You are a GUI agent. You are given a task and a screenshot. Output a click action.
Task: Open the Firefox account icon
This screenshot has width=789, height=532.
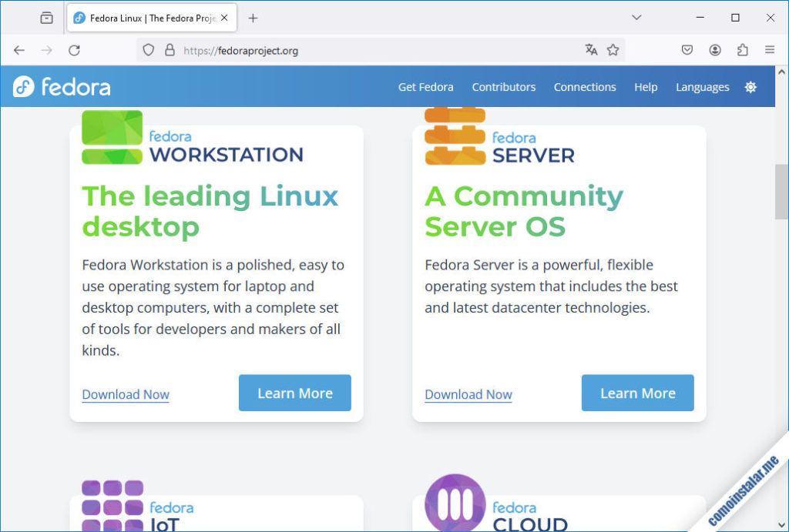coord(715,50)
